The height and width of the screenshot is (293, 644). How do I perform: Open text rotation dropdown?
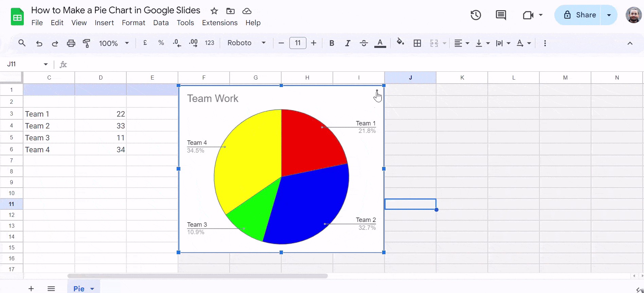(x=524, y=43)
